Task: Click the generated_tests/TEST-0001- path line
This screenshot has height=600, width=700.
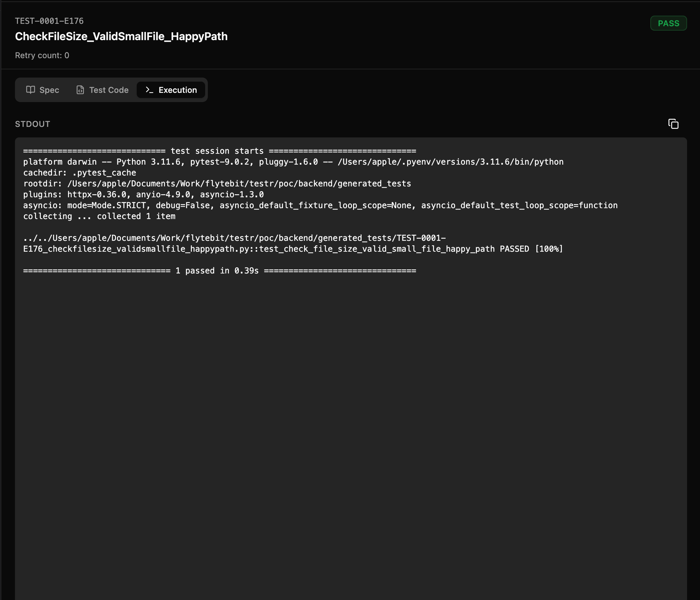Action: (234, 238)
